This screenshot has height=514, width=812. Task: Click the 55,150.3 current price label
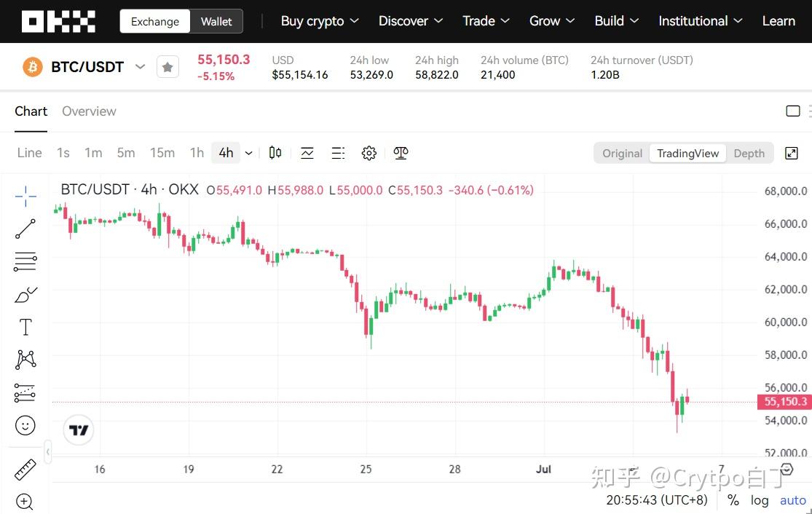pyautogui.click(x=786, y=402)
